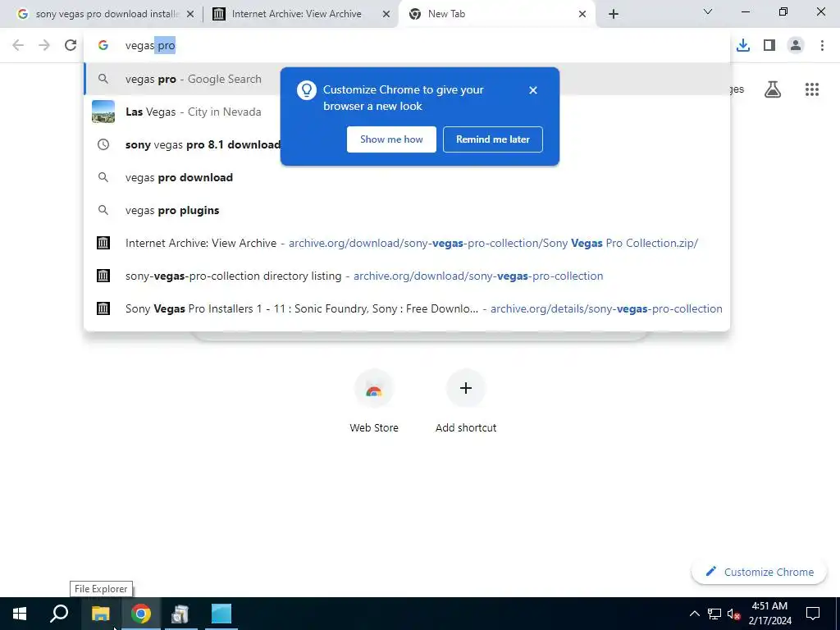The height and width of the screenshot is (630, 840).
Task: Open the Web Store shortcut
Action: [x=374, y=401]
